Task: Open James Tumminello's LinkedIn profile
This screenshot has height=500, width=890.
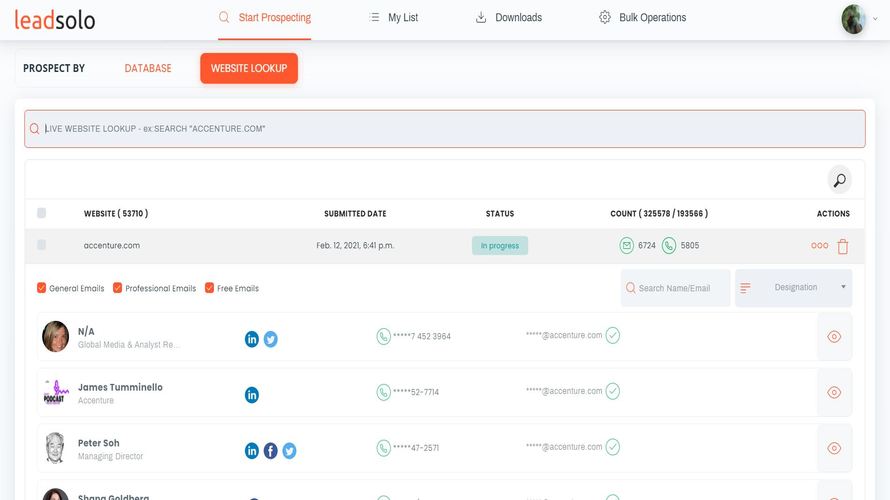Action: coord(251,394)
